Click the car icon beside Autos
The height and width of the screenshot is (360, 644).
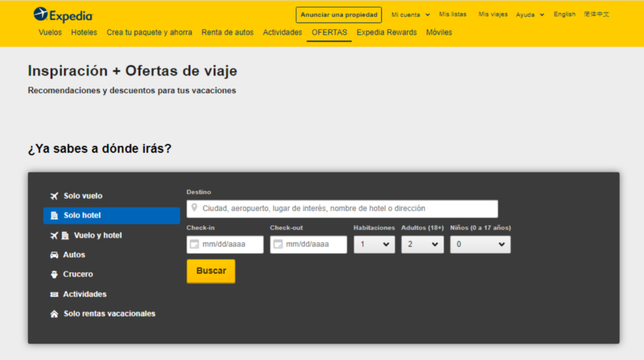[x=54, y=255]
